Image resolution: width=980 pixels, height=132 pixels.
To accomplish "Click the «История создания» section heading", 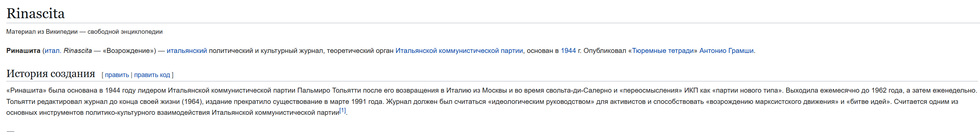I will [x=50, y=73].
